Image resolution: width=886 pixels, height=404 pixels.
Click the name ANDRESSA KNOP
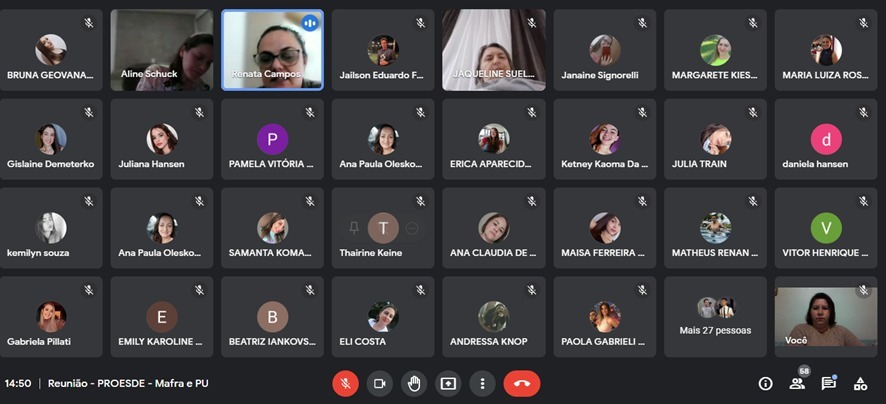coord(489,342)
